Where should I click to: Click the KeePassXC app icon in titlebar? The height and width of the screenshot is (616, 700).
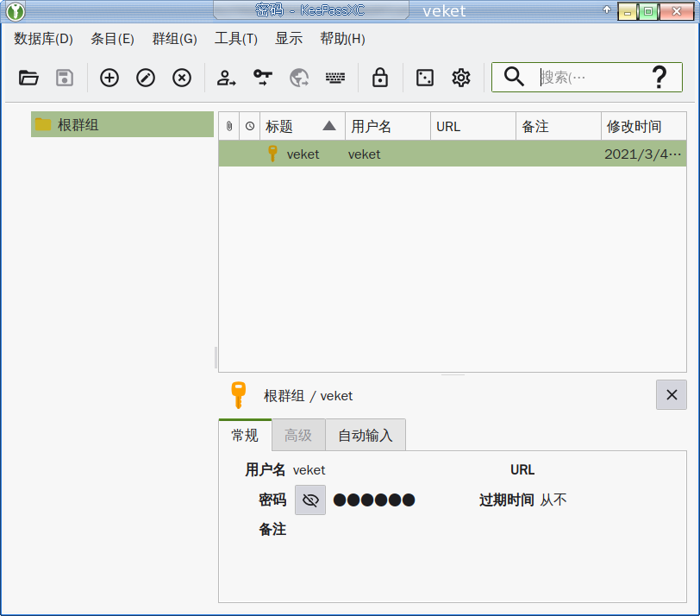[16, 11]
